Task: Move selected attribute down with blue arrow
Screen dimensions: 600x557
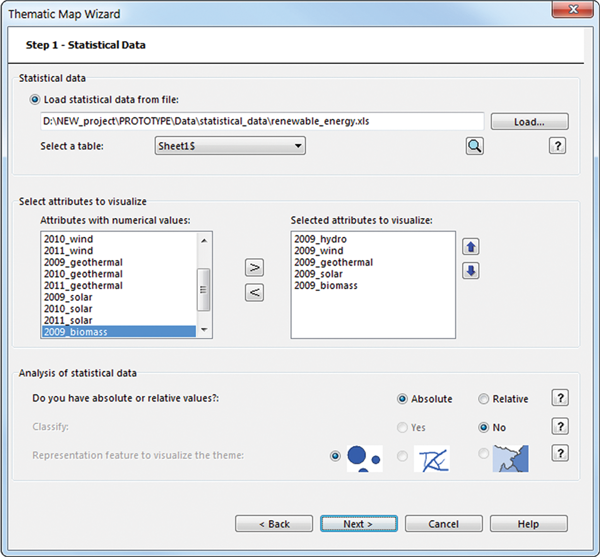Action: pyautogui.click(x=471, y=271)
